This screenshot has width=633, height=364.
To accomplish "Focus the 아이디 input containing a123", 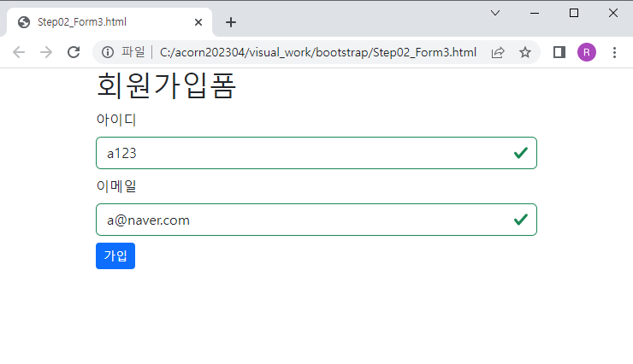I will (316, 153).
